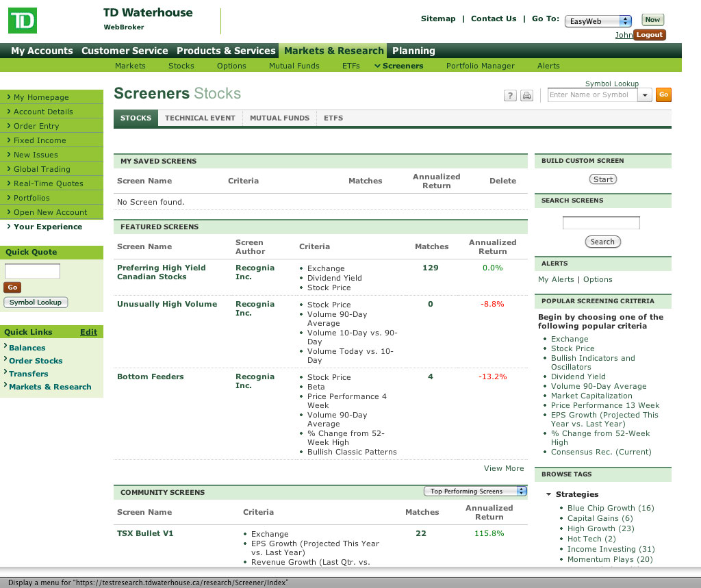Click the Now button
Screen dimensions: 701x588
point(652,20)
